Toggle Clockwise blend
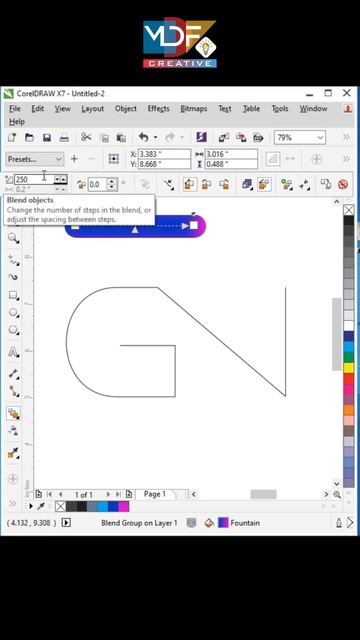This screenshot has width=360, height=640. (206, 184)
